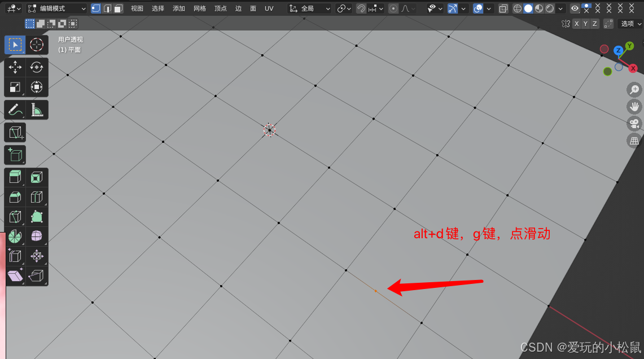Open the 全局 transform orientation dropdown
Screen dimensions: 644x359
[309, 8]
